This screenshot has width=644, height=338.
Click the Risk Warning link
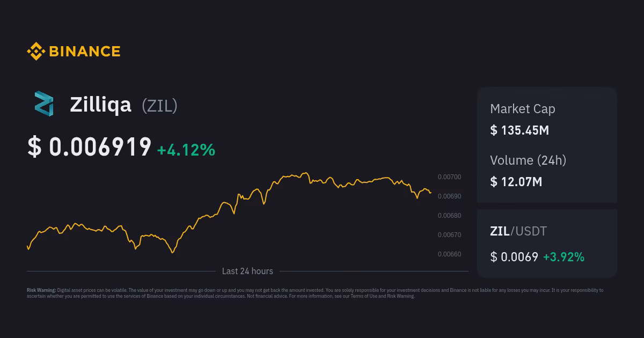coord(400,296)
